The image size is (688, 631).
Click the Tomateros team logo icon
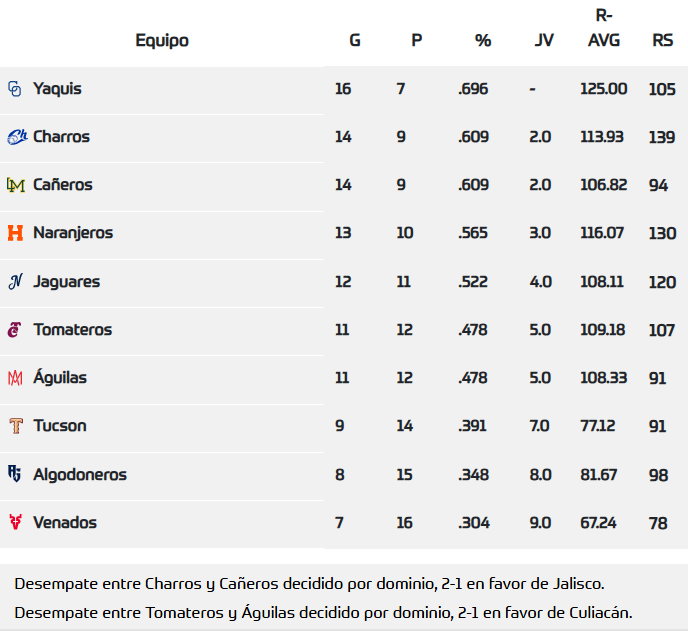coord(15,329)
